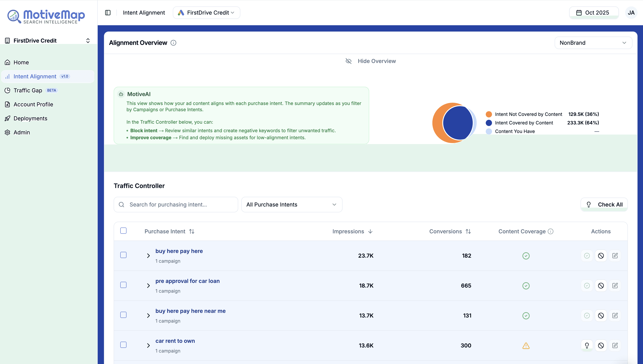The image size is (643, 364).
Task: Click block icon for buy here pay here
Action: 601,256
